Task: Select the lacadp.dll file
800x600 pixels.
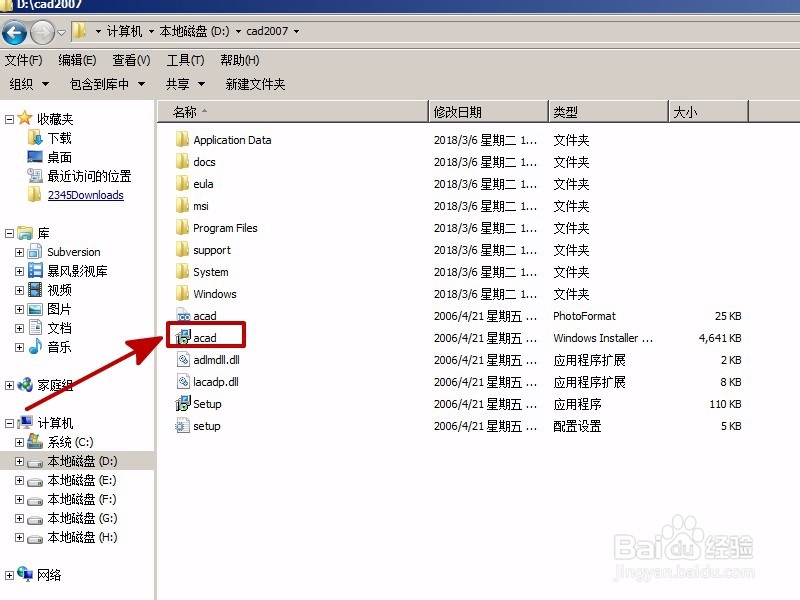Action: 216,382
